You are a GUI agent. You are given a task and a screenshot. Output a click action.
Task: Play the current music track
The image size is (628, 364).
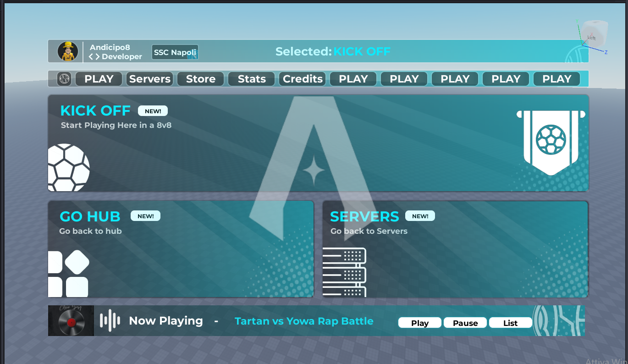click(420, 323)
